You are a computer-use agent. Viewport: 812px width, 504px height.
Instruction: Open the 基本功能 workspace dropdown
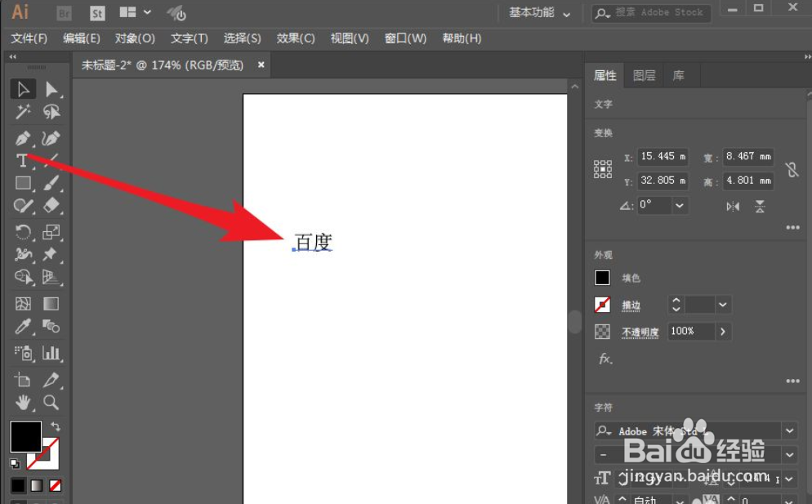coord(540,13)
